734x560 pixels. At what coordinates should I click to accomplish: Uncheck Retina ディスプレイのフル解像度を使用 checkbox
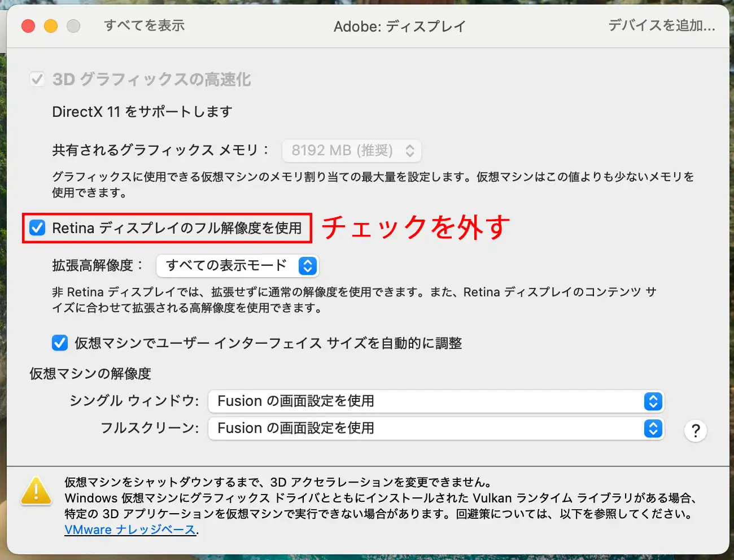pyautogui.click(x=37, y=228)
